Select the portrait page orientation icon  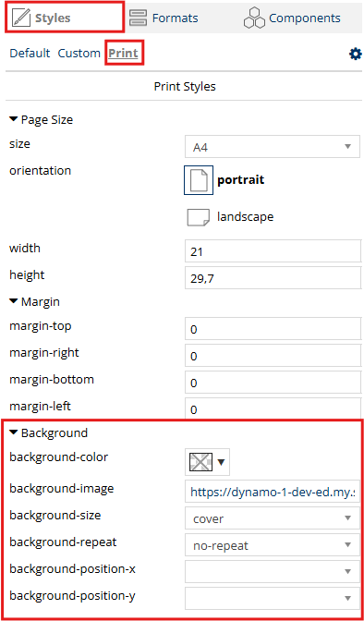199,180
